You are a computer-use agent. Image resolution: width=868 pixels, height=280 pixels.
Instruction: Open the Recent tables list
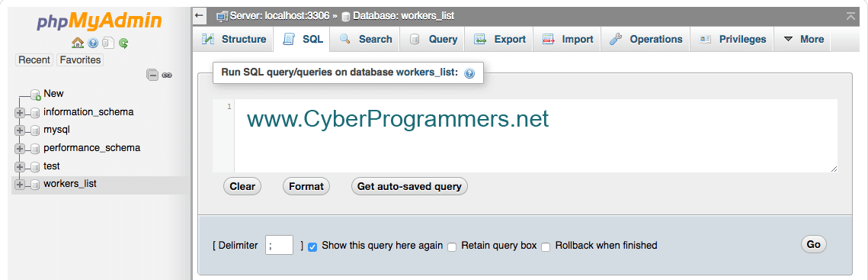pyautogui.click(x=35, y=60)
